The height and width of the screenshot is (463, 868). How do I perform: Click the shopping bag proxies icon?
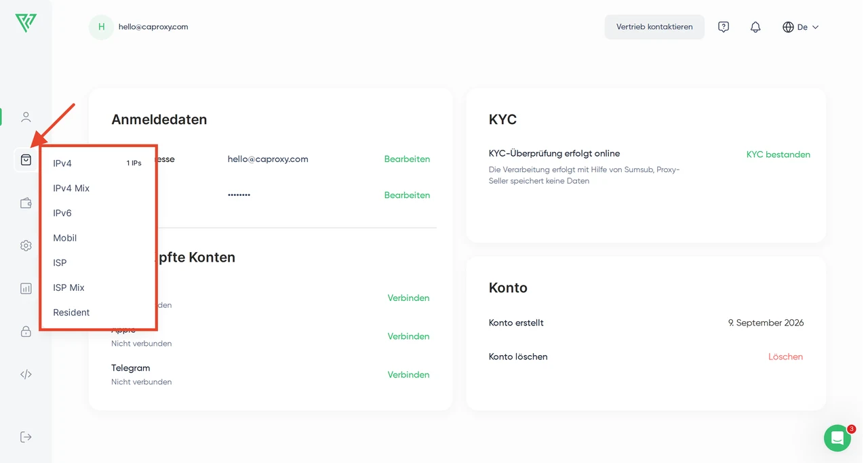click(26, 160)
